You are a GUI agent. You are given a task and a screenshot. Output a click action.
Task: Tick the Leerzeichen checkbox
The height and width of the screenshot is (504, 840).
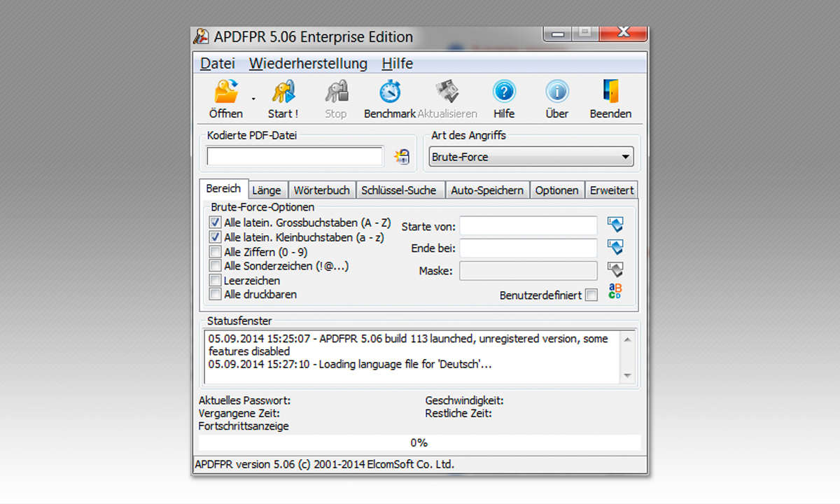[x=216, y=280]
